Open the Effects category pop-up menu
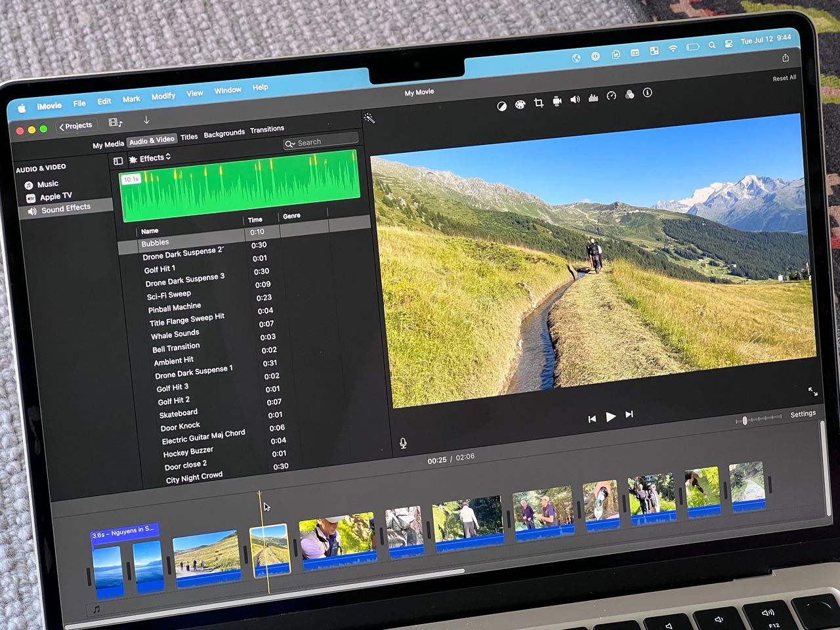Image resolution: width=840 pixels, height=630 pixels. pos(150,158)
